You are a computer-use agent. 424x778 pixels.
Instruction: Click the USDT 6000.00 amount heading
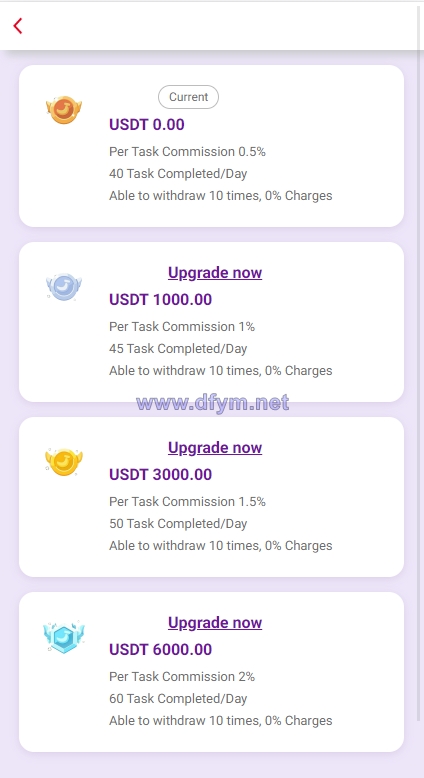coord(160,650)
